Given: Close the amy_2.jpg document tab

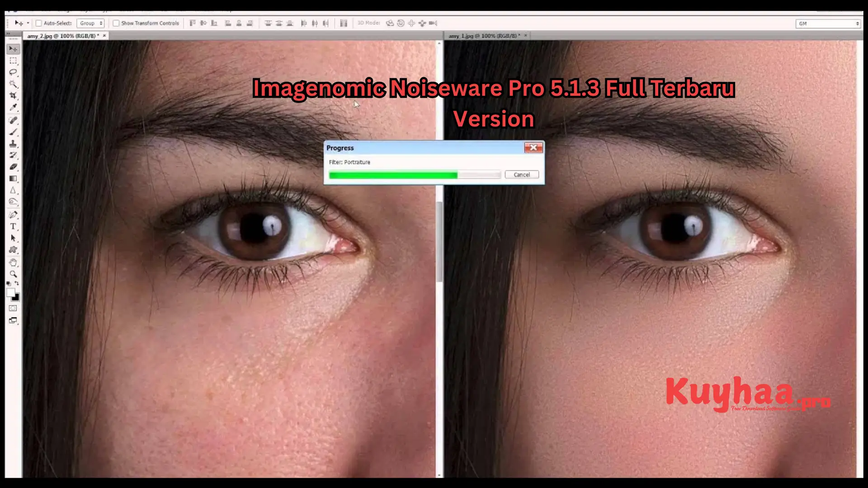Looking at the screenshot, I should pyautogui.click(x=104, y=36).
